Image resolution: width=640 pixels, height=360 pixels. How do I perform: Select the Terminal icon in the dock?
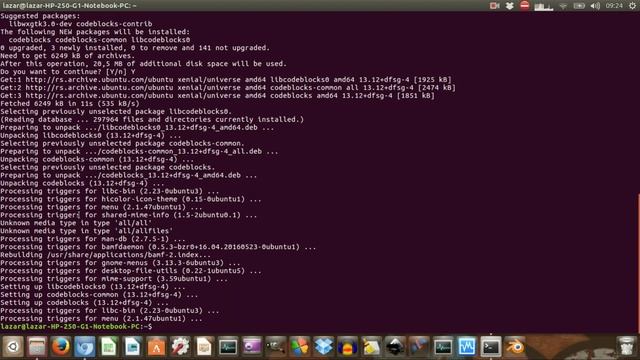tap(491, 347)
